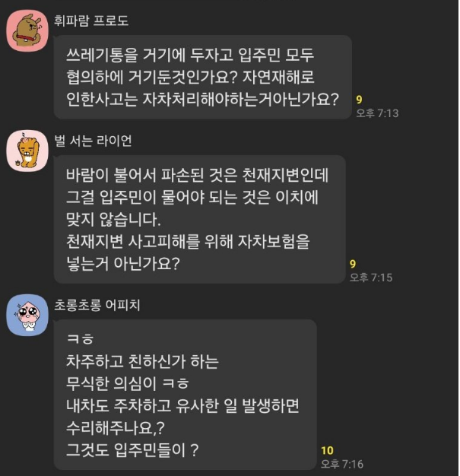Open 휘파람 프로도's profile picture
Image resolution: width=460 pixels, height=476 pixels.
click(x=27, y=30)
